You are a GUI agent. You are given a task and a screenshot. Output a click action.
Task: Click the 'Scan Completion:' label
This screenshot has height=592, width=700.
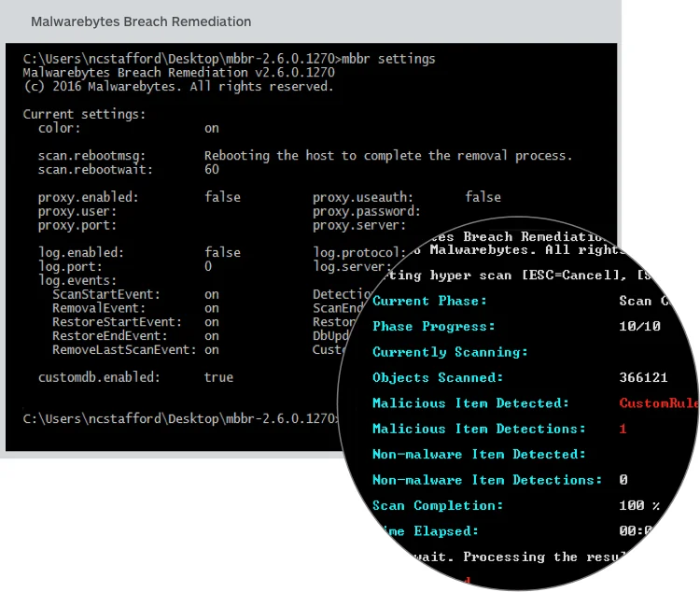tap(438, 506)
